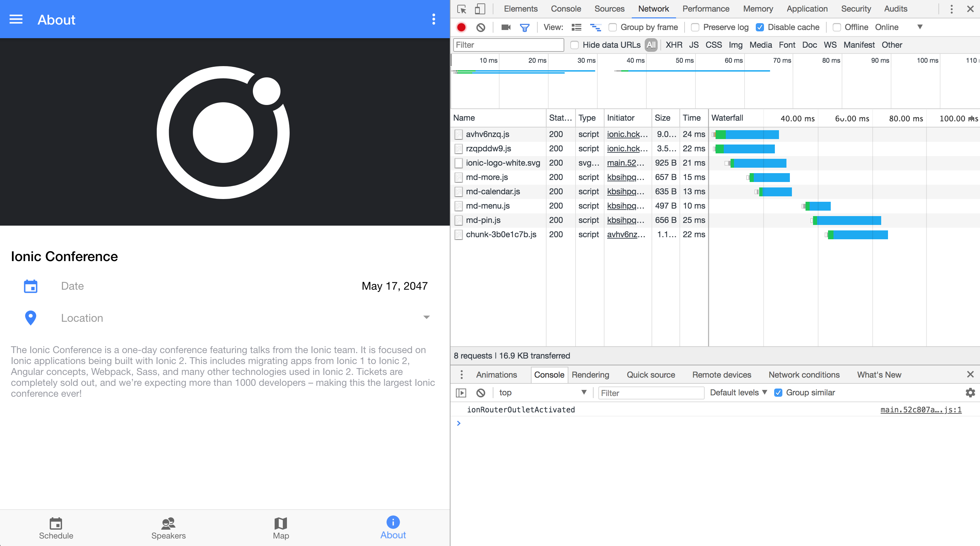
Task: Close the bottom console drawer
Action: 970,375
